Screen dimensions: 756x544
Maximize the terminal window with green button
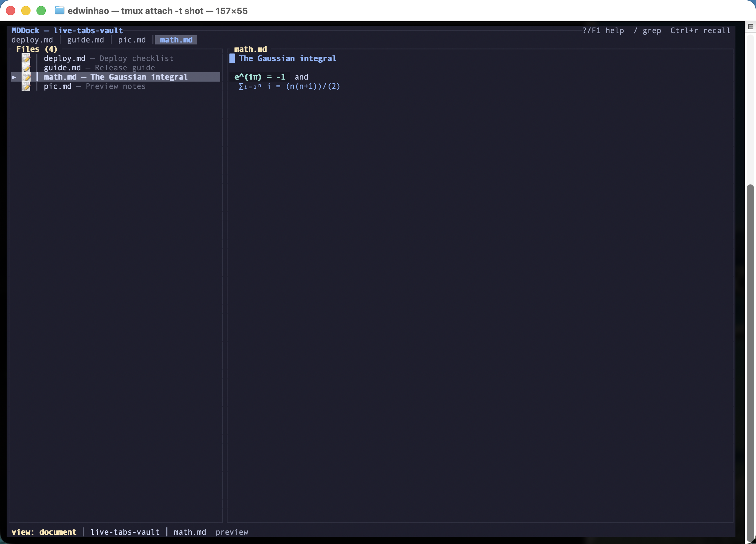pos(41,11)
